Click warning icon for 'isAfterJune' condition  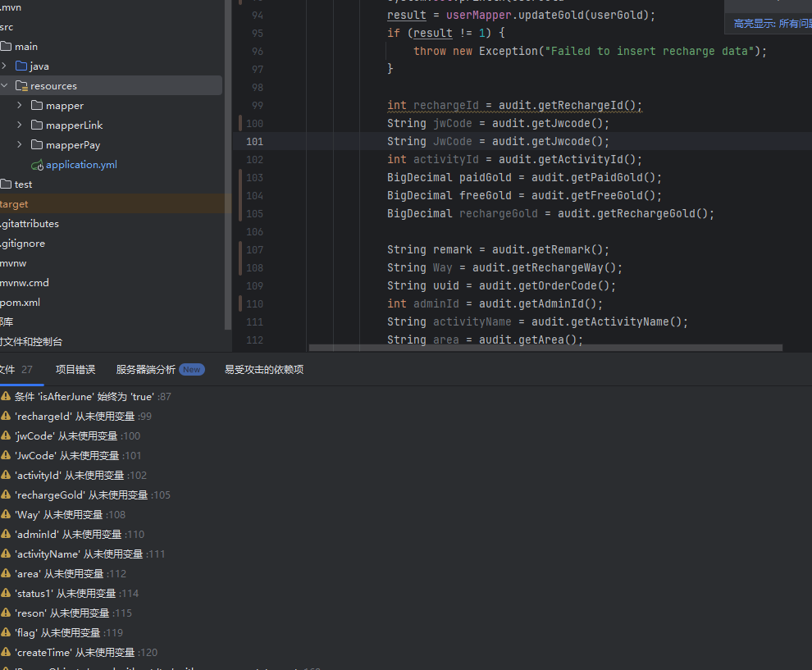click(6, 396)
